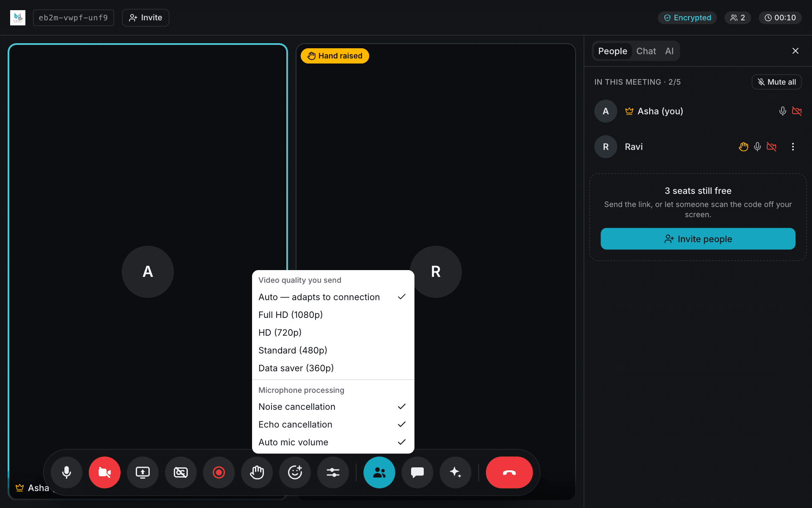Click Mute all button
This screenshot has height=508, width=812.
(776, 82)
